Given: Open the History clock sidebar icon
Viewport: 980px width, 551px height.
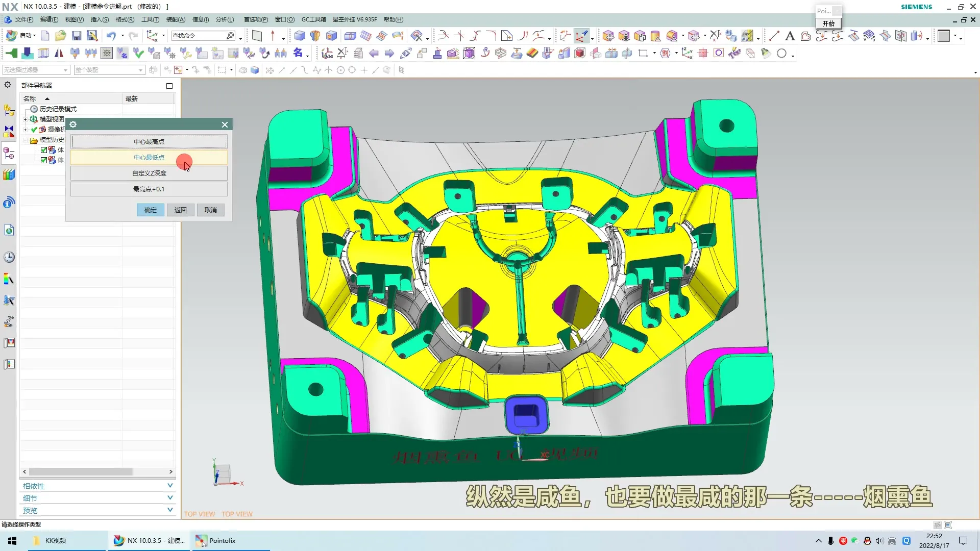Looking at the screenshot, I should 9,257.
